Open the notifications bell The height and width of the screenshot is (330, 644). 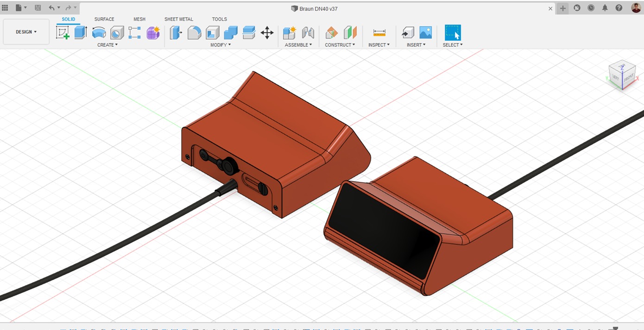click(605, 8)
